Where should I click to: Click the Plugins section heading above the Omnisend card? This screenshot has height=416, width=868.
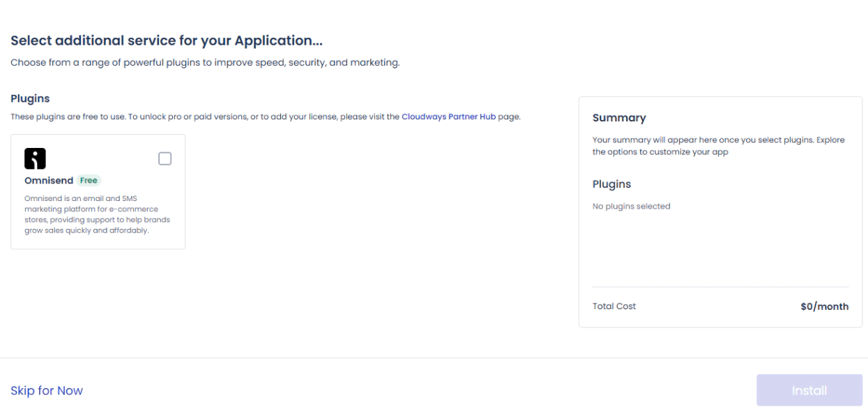click(30, 98)
